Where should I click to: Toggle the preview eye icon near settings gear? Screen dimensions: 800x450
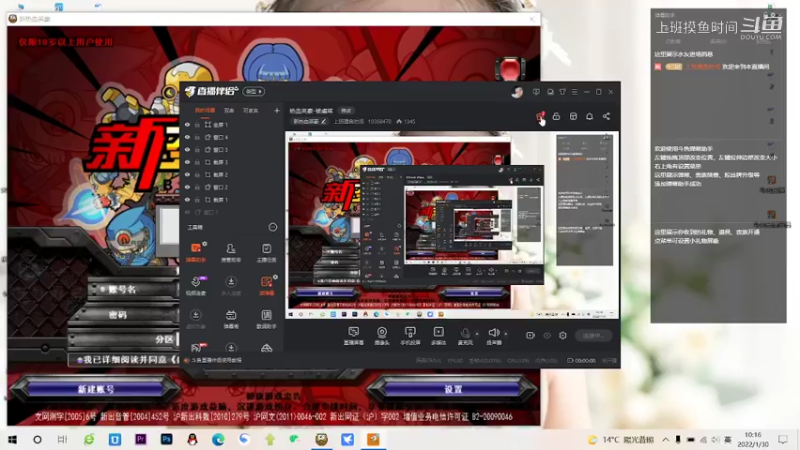[547, 335]
